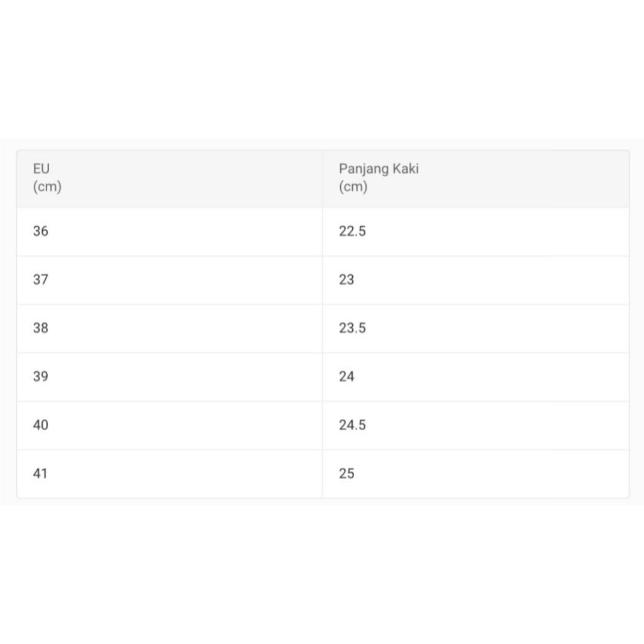Select EU size 40 cell
This screenshot has height=644, width=644.
point(41,425)
